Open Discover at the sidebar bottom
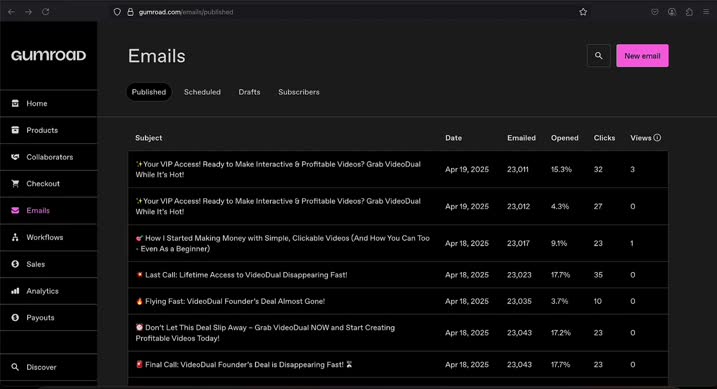This screenshot has height=389, width=717. (48, 367)
